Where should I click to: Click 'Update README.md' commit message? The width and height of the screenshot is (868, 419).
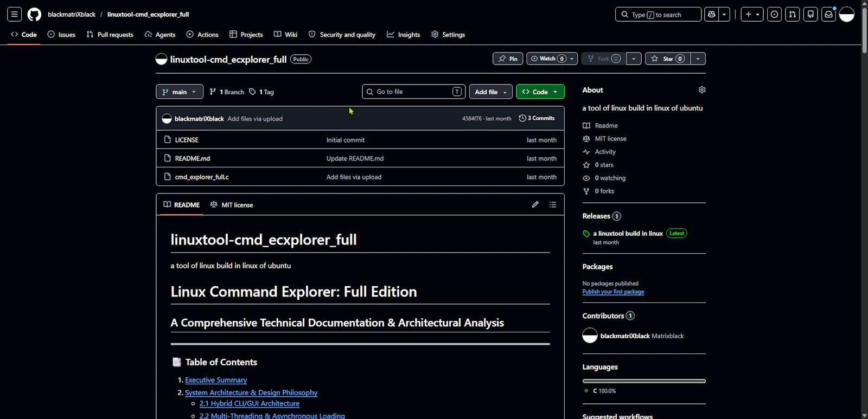355,158
